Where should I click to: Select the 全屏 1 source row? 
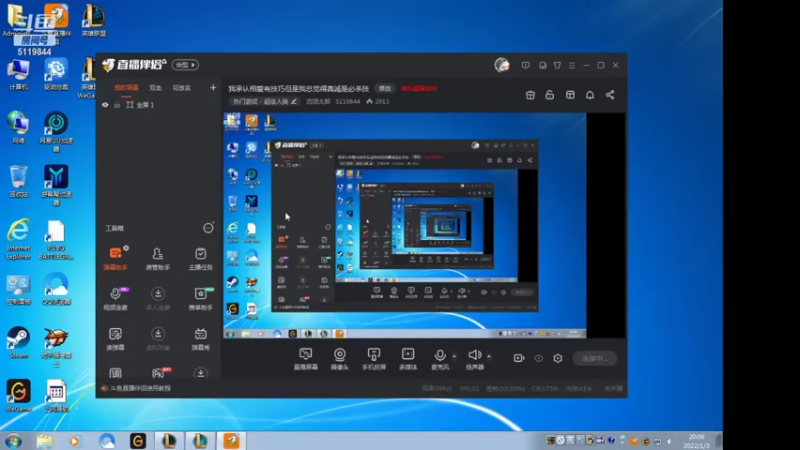coord(158,105)
